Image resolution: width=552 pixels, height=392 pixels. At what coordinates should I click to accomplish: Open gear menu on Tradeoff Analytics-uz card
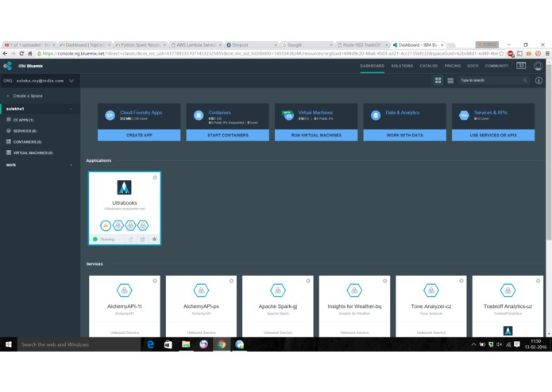tap(538, 281)
